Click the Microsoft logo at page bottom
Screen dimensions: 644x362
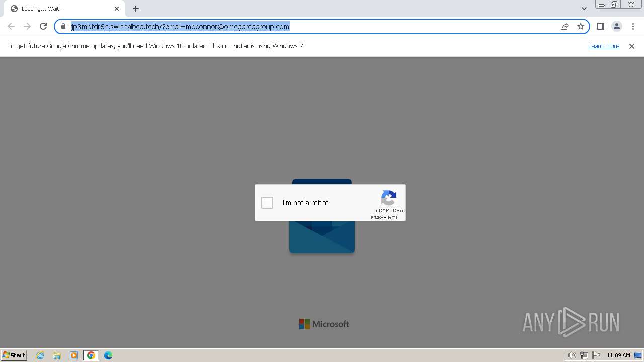click(x=324, y=324)
